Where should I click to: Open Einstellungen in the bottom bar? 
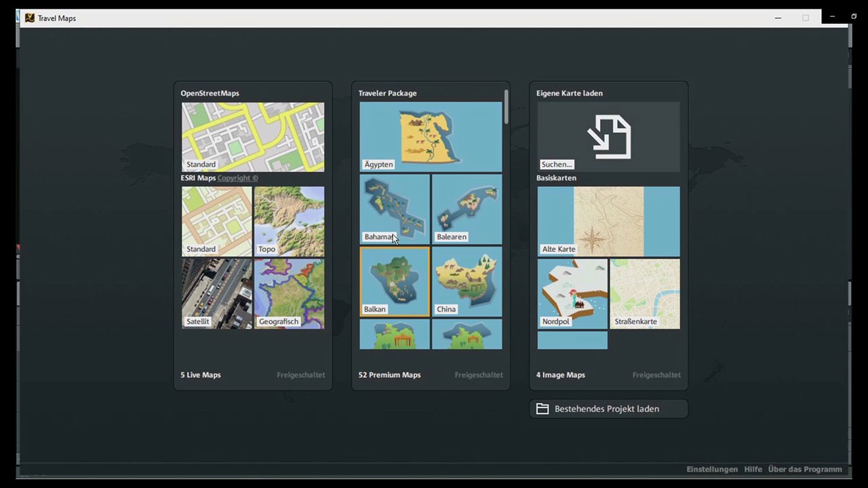[711, 469]
